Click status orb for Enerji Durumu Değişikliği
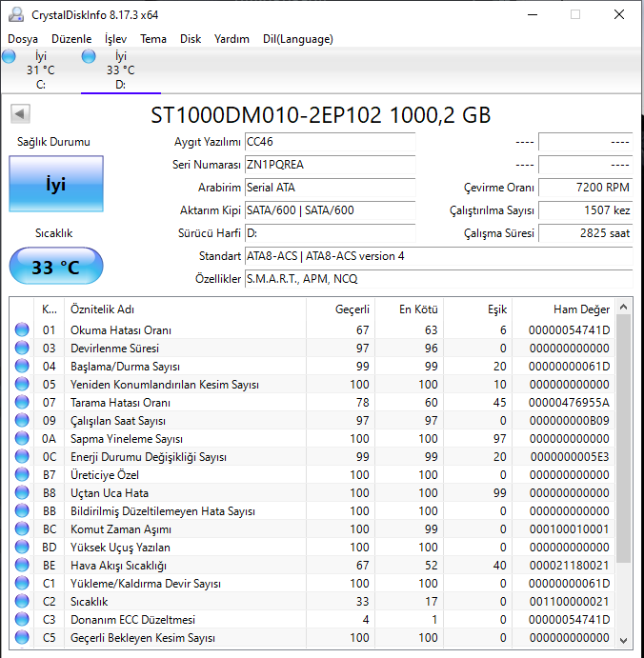Screen dimensions: 644x658 pyautogui.click(x=22, y=456)
